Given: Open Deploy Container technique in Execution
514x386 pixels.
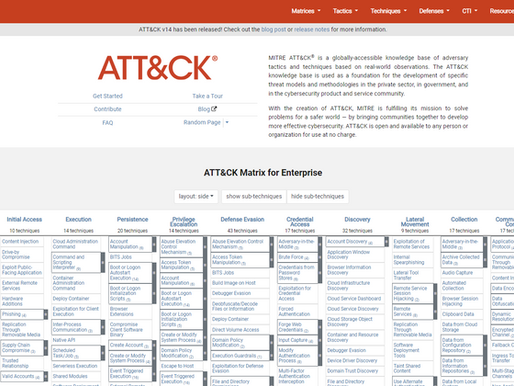Looking at the screenshot, I should (x=71, y=298).
